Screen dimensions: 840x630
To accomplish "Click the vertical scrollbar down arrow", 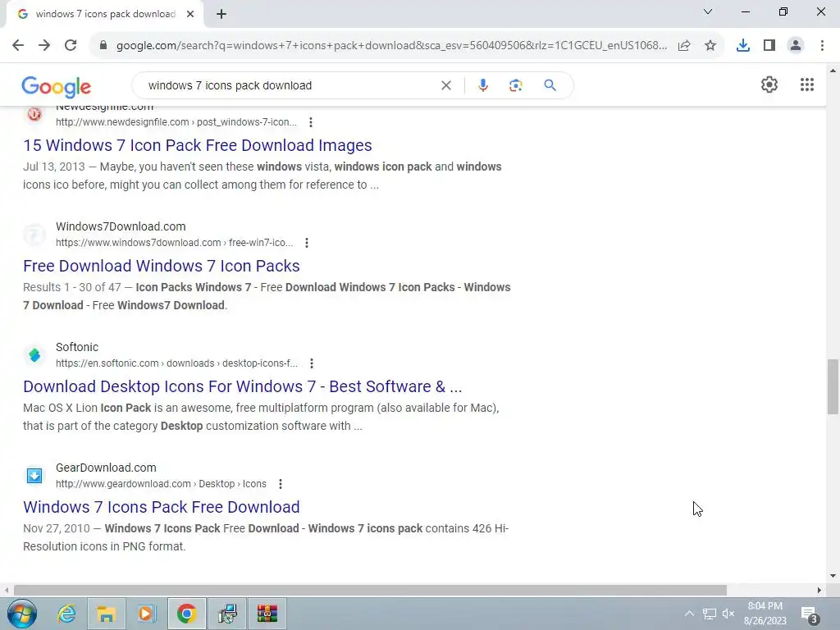I will click(833, 576).
